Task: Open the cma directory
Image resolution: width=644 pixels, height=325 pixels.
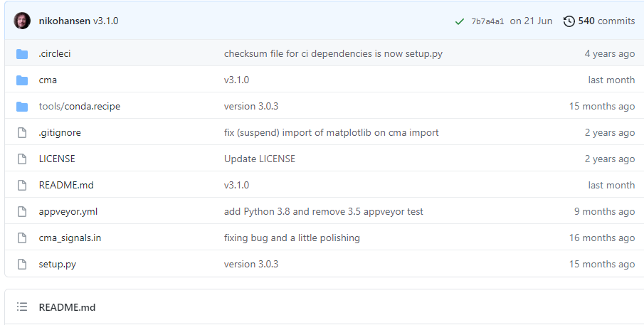Action: click(48, 80)
